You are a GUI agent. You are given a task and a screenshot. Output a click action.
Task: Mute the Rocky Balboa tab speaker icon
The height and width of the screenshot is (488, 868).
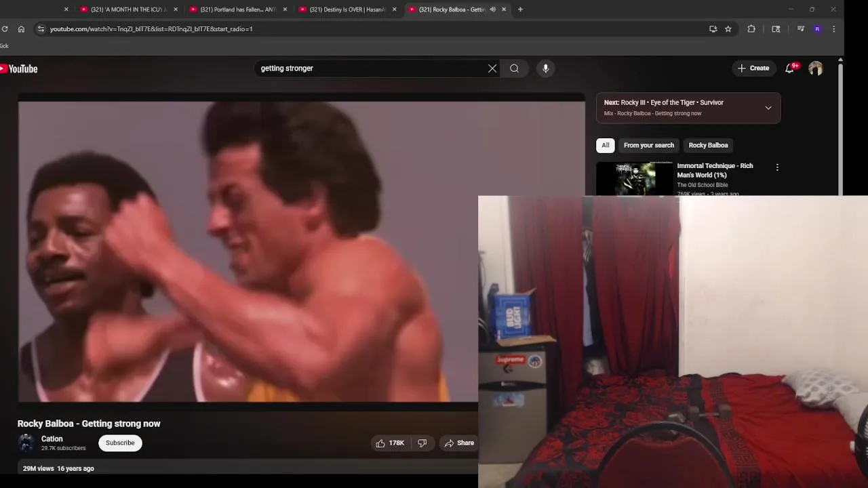(493, 9)
